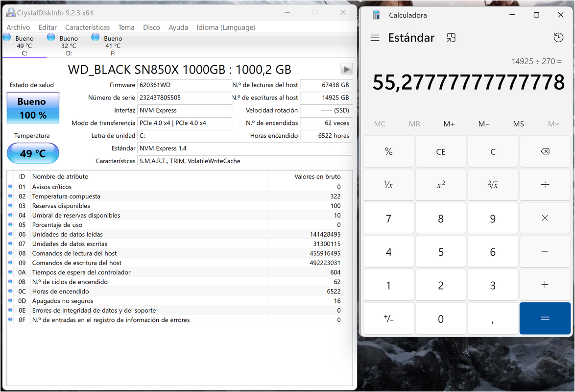Click digit 9 in Calculator
Viewport: 575px width, 392px height.
pyautogui.click(x=493, y=218)
